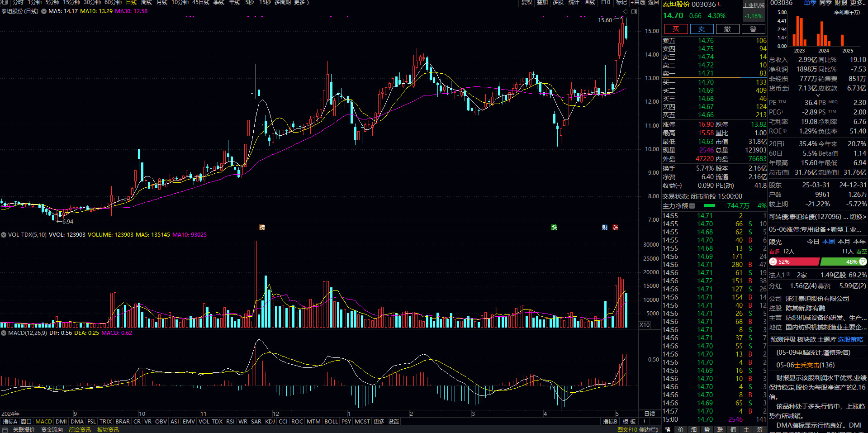Switch convertible bond via 切换>

point(858,217)
